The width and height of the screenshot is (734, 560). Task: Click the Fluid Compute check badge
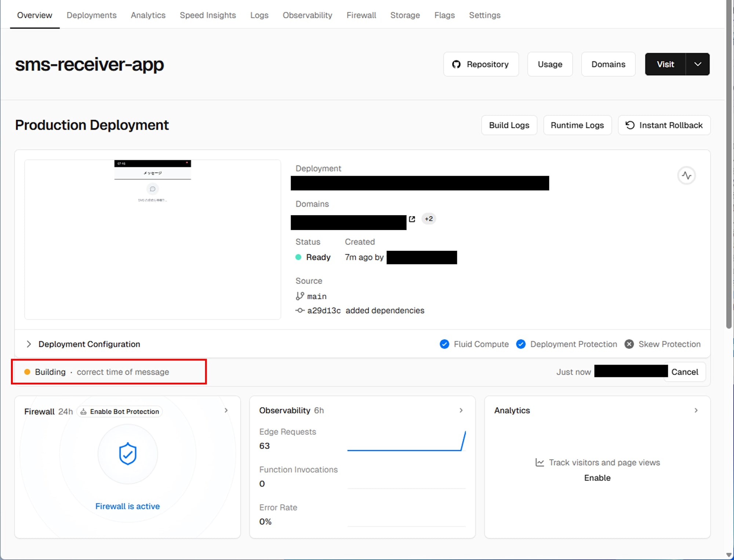(444, 344)
